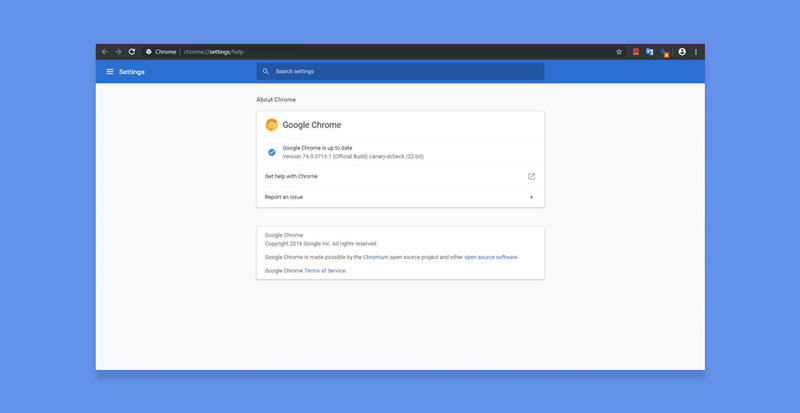Click the About Chrome heading

point(276,100)
